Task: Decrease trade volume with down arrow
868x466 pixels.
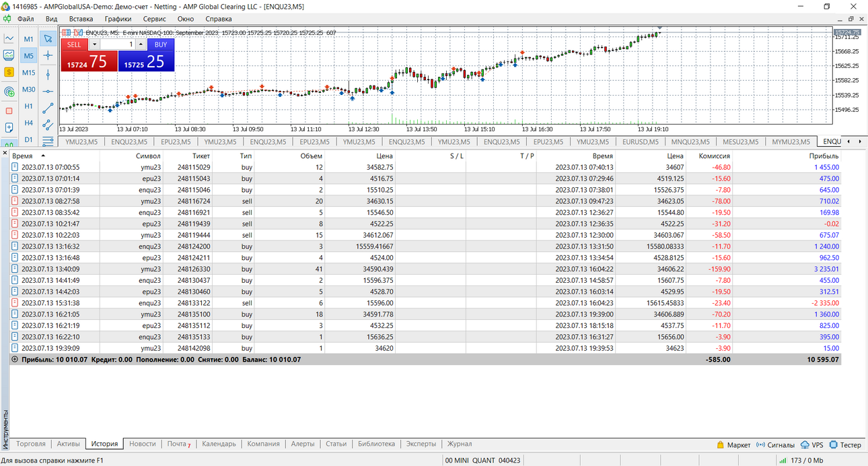Action: (x=94, y=44)
